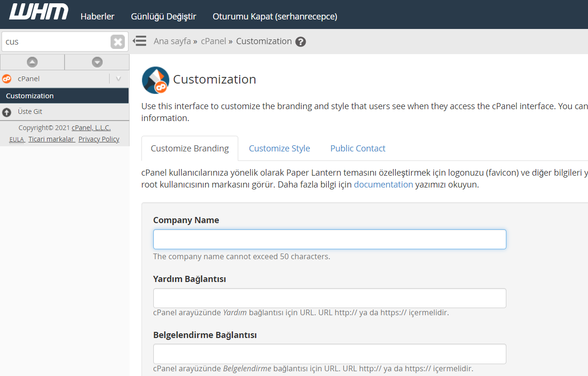Screen dimensions: 588x376
Task: Expand all sidebar categories with down arrow
Action: pos(97,62)
